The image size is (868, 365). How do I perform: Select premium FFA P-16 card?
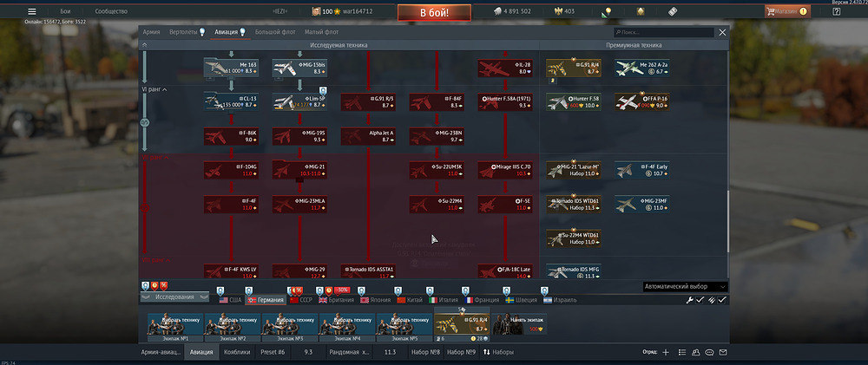tap(642, 101)
